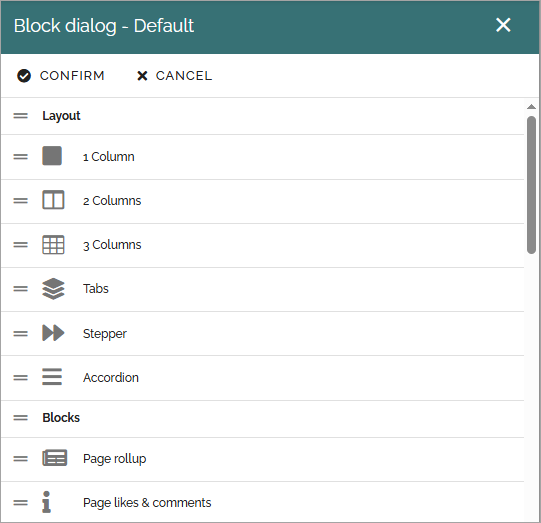Select the Blocks section header text
The height and width of the screenshot is (523, 541).
tap(61, 417)
